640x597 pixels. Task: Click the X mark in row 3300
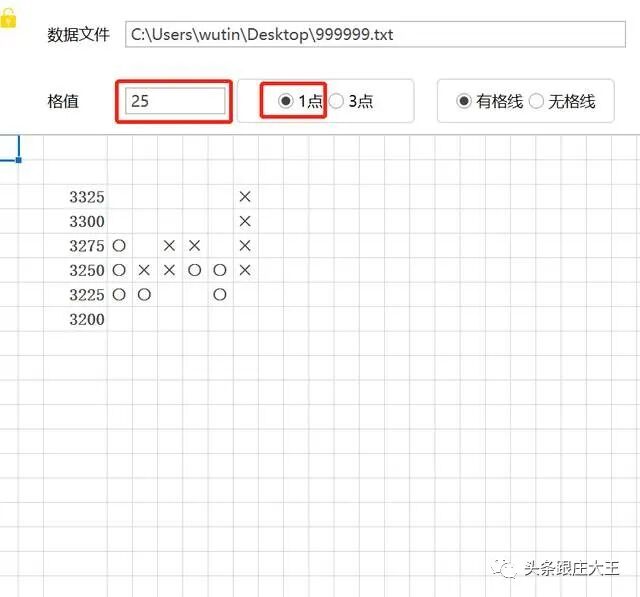(245, 221)
